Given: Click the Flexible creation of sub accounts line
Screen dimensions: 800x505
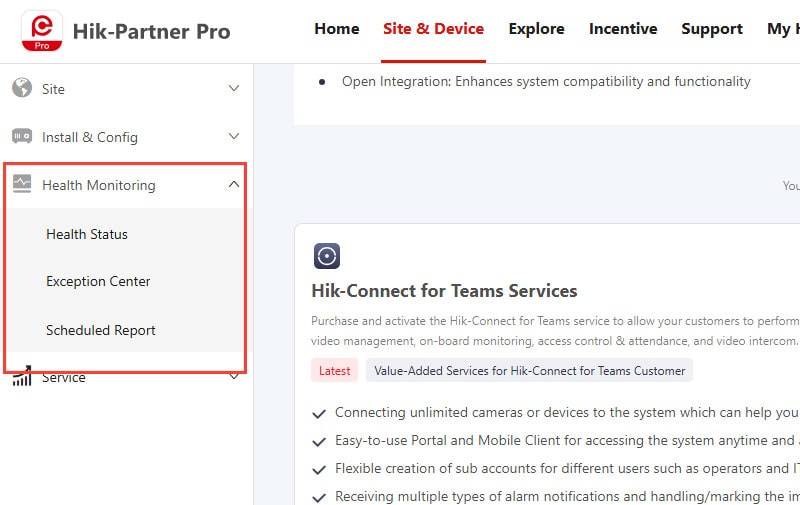Looking at the screenshot, I should click(566, 468).
